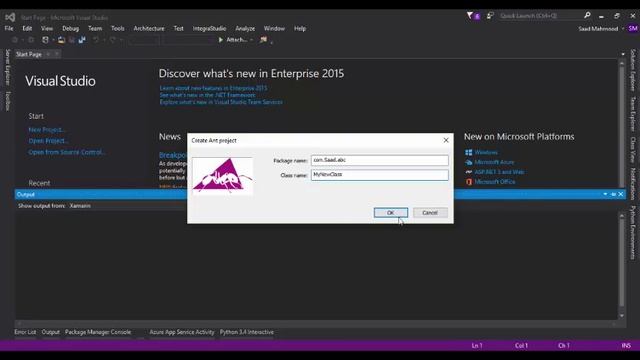This screenshot has width=640, height=360.
Task: Click the New Project toolbar icon
Action: pyautogui.click(x=45, y=40)
